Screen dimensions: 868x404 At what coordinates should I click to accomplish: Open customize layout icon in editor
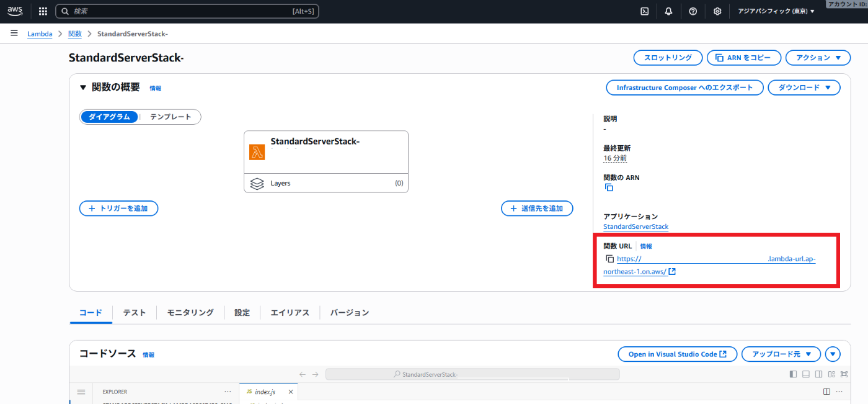[x=831, y=374]
